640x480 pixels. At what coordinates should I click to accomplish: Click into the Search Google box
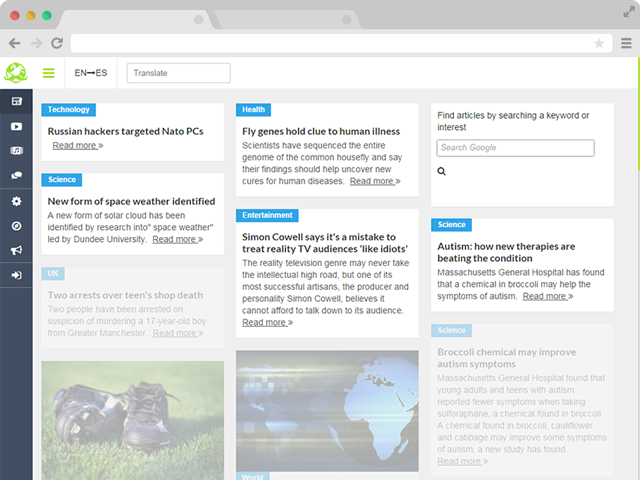[515, 148]
